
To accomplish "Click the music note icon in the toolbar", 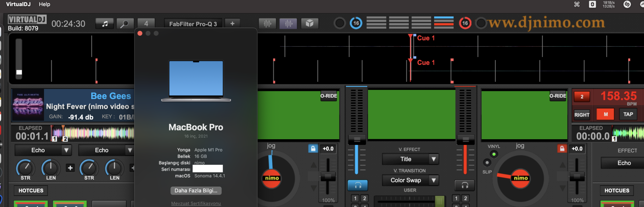I will coord(105,23).
